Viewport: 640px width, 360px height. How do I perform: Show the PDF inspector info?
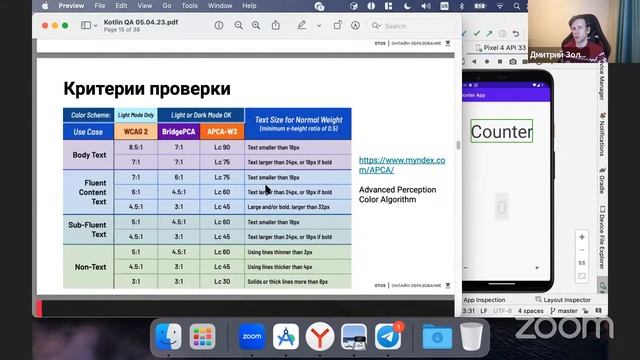click(x=219, y=25)
